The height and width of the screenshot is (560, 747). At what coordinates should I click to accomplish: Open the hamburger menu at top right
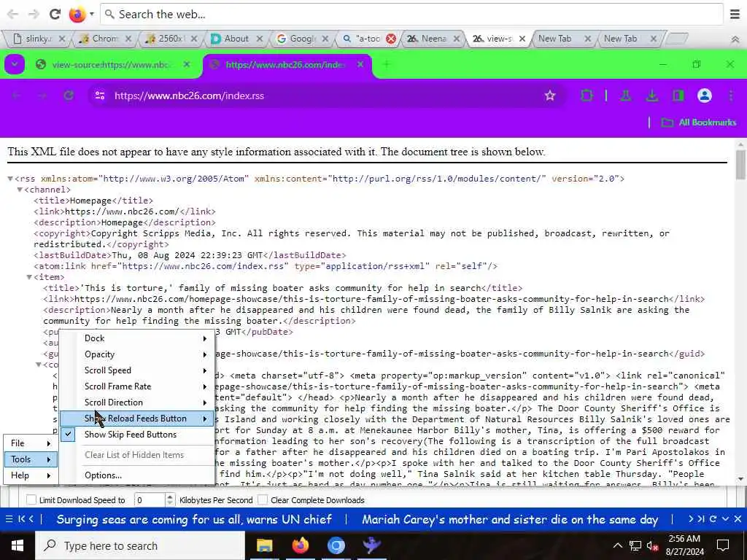(x=735, y=15)
